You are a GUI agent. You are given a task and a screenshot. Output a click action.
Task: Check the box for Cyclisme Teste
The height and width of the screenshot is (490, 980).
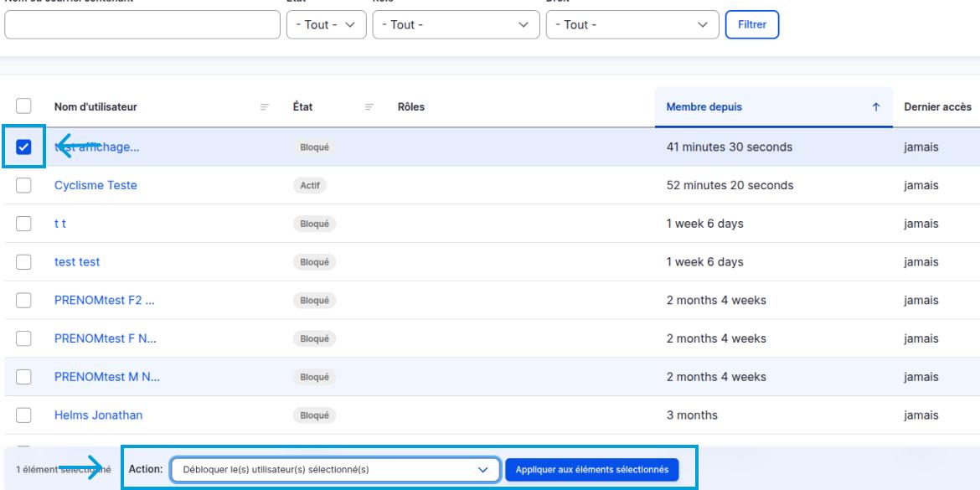pyautogui.click(x=23, y=185)
